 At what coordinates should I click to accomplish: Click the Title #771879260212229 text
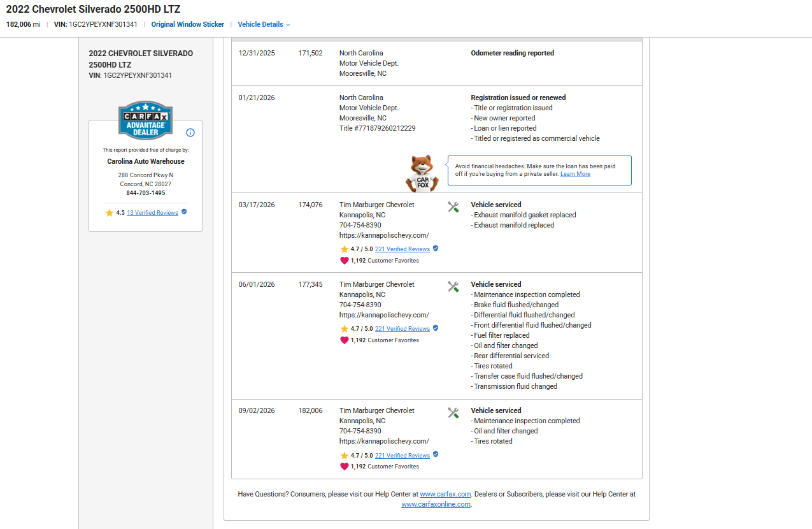pos(378,128)
